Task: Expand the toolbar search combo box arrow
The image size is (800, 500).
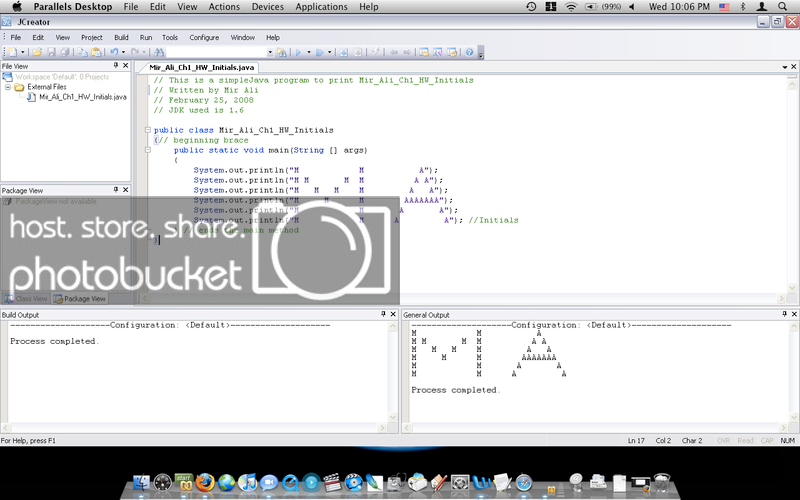Action: point(270,52)
